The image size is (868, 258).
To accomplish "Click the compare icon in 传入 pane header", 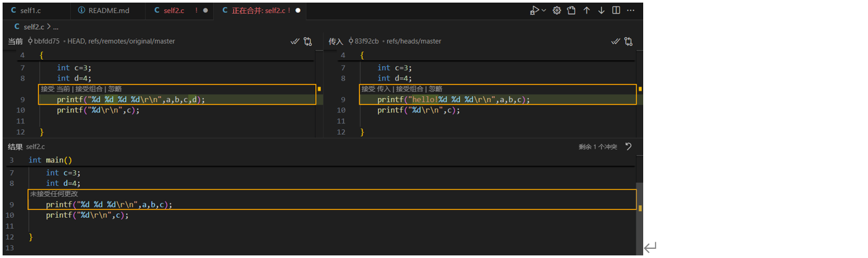I will (x=629, y=41).
